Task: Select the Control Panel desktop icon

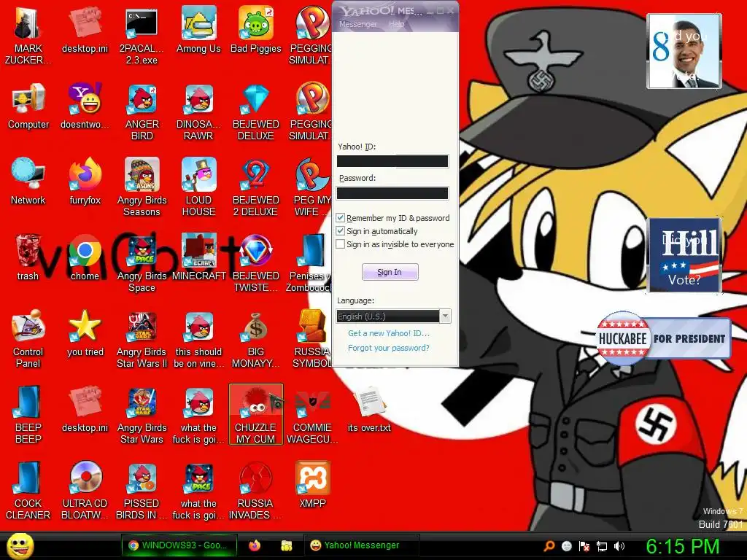Action: pos(28,338)
